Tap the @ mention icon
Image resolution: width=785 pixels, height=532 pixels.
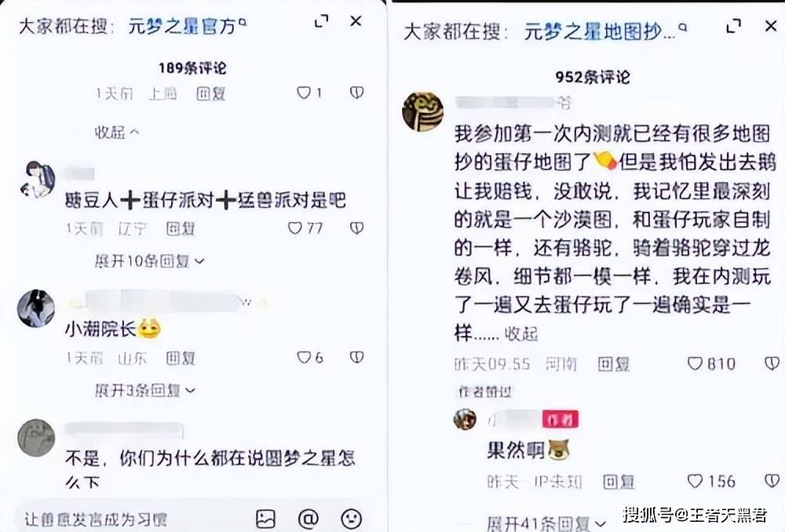308,519
